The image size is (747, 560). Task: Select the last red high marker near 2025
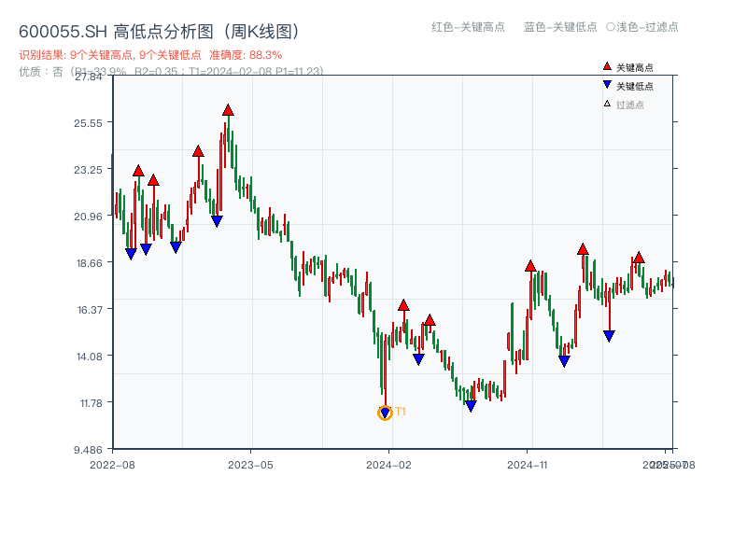click(x=639, y=258)
